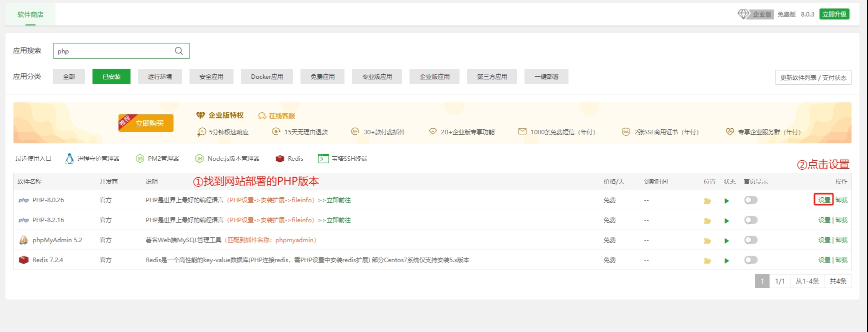Image resolution: width=868 pixels, height=332 pixels.
Task: Switch to the Docker应用 category
Action: point(267,76)
